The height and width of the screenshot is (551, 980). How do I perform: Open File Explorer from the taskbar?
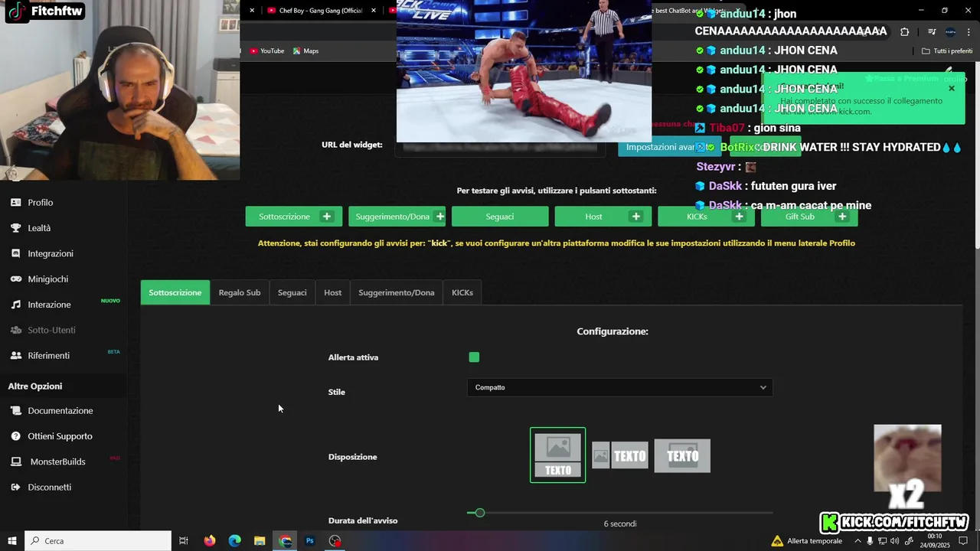[x=260, y=541]
